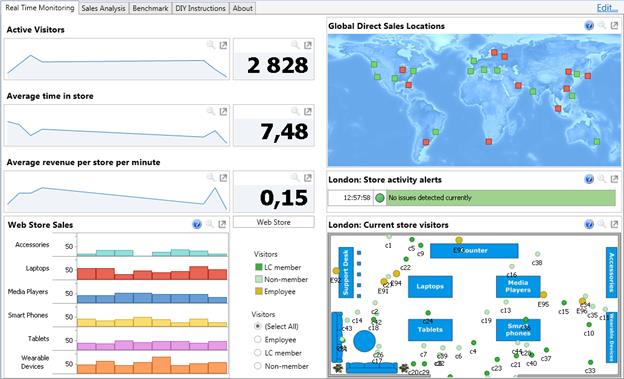Click the Support Desk block in store map

click(x=345, y=272)
